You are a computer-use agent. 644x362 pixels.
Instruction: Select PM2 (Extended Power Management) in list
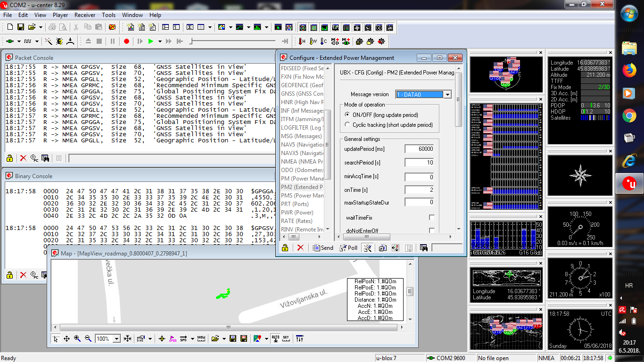pos(302,187)
